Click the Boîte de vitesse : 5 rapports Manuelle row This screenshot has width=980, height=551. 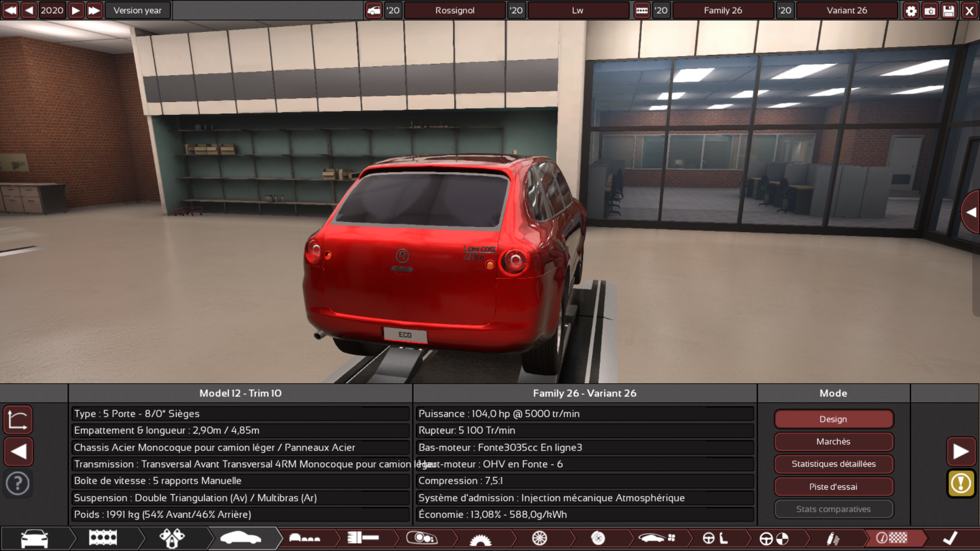coord(240,481)
